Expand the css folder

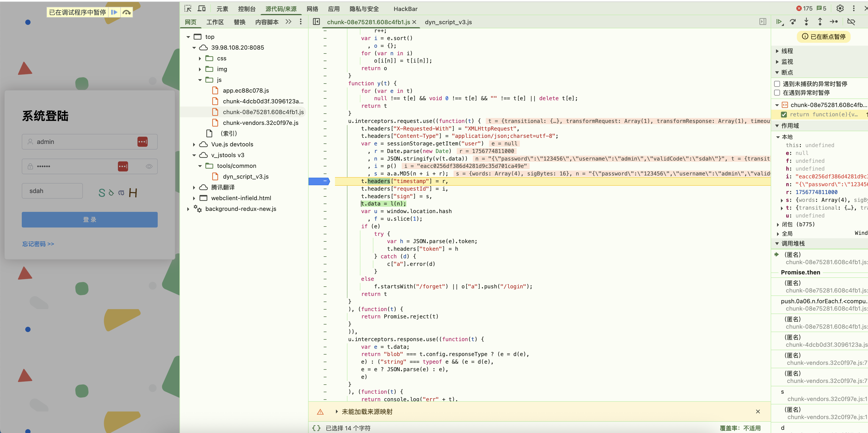point(200,59)
